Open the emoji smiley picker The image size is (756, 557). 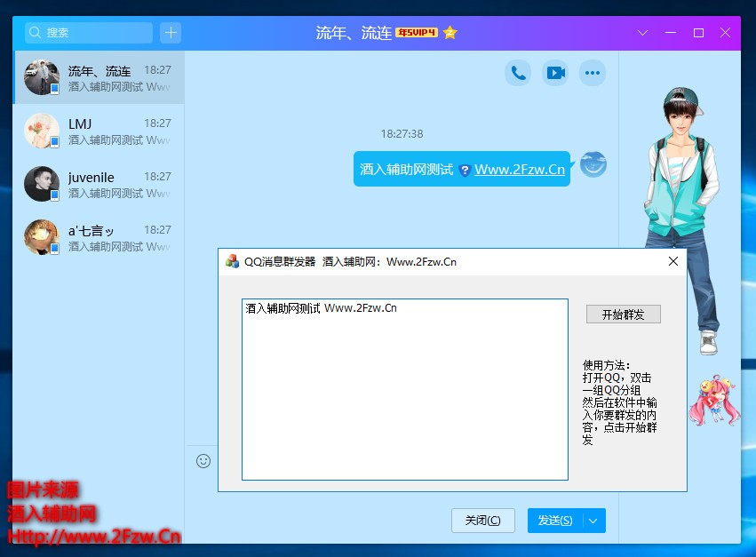point(203,461)
